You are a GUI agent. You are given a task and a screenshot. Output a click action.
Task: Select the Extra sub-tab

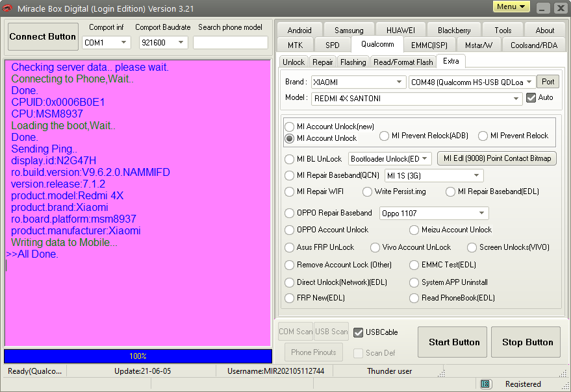(451, 61)
